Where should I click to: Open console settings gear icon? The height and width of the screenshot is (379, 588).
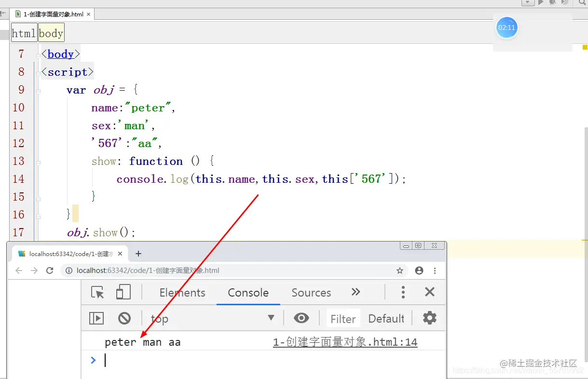[x=430, y=318]
